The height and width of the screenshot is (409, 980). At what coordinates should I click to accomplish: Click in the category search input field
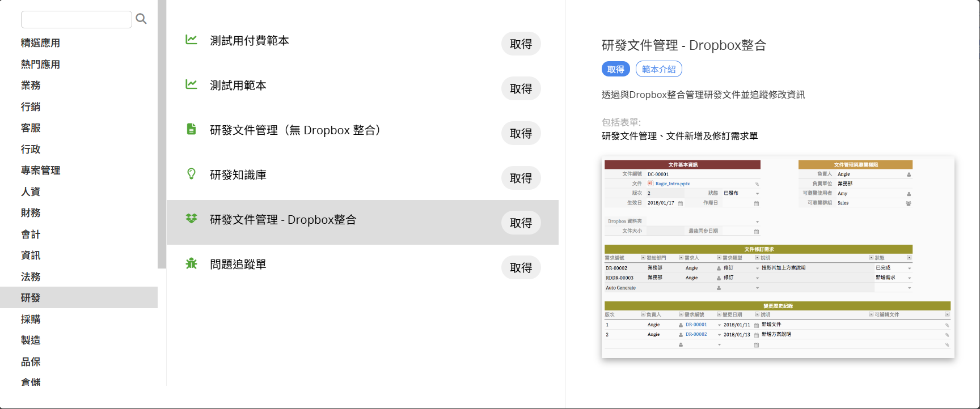(76, 20)
